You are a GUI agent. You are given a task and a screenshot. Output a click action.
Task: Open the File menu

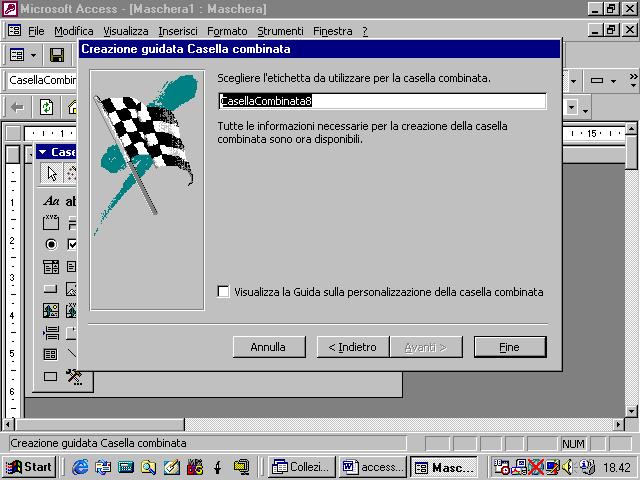click(36, 31)
